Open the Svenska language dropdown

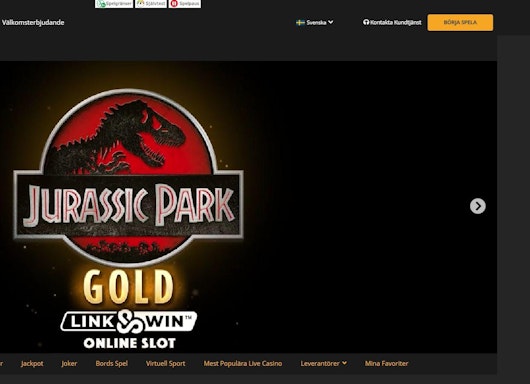315,22
